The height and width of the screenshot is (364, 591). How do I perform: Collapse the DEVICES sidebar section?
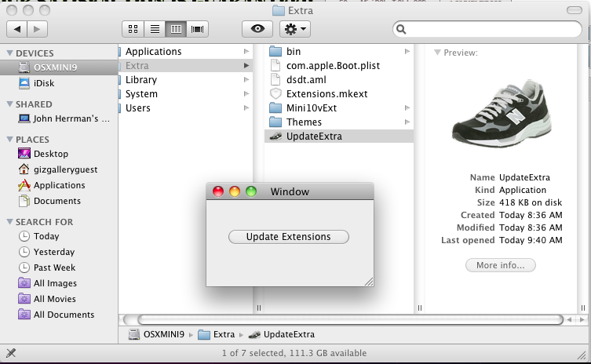tap(9, 53)
